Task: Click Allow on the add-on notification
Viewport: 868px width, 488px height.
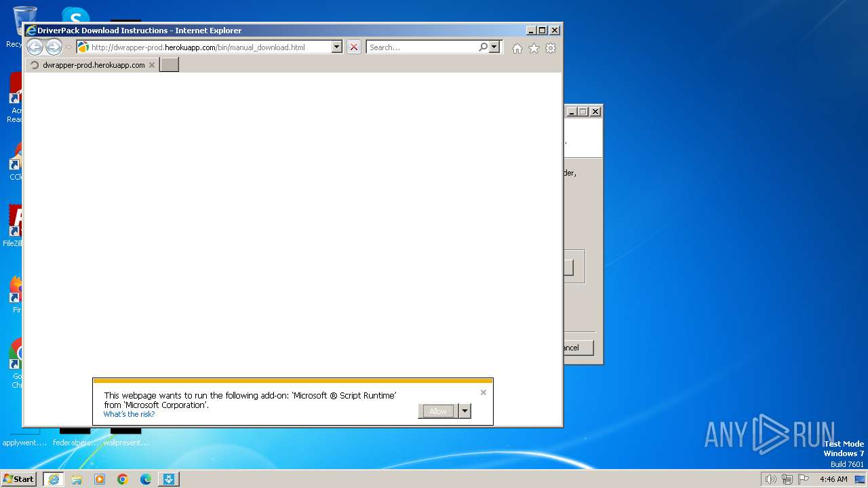Action: (x=438, y=411)
